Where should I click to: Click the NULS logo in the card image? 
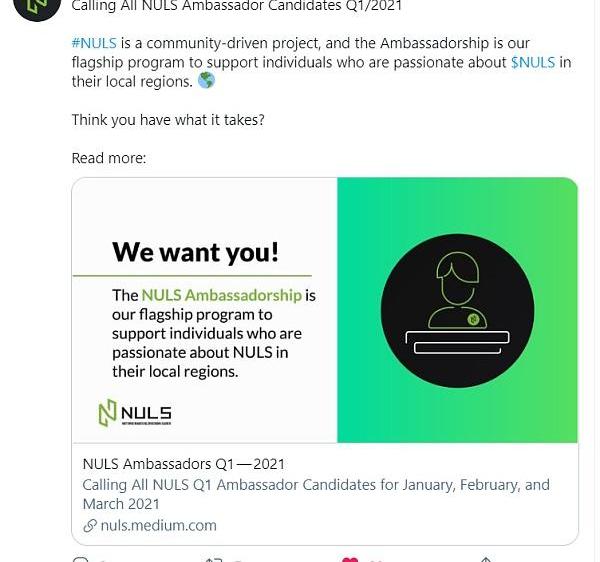pyautogui.click(x=135, y=412)
